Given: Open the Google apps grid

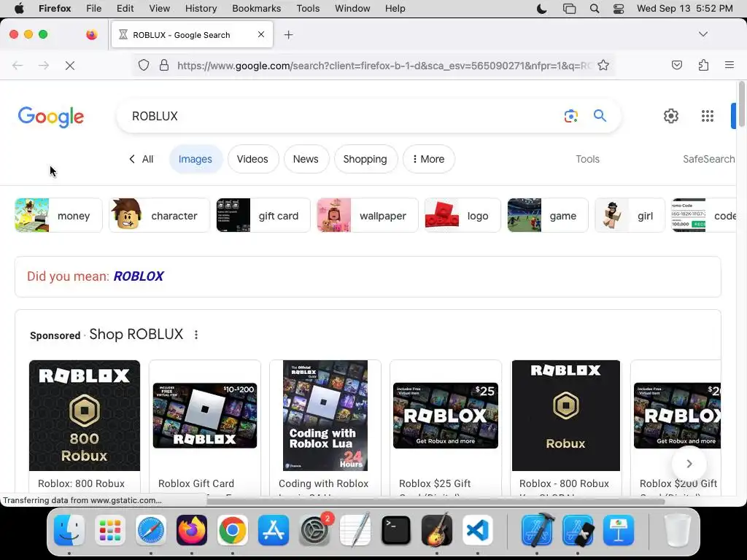Looking at the screenshot, I should tap(708, 116).
